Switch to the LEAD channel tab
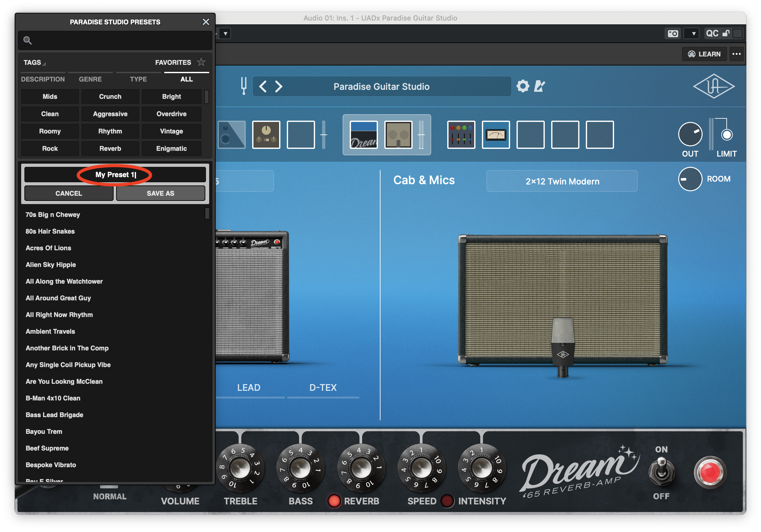Screen dimensions: 761x532 pos(249,388)
